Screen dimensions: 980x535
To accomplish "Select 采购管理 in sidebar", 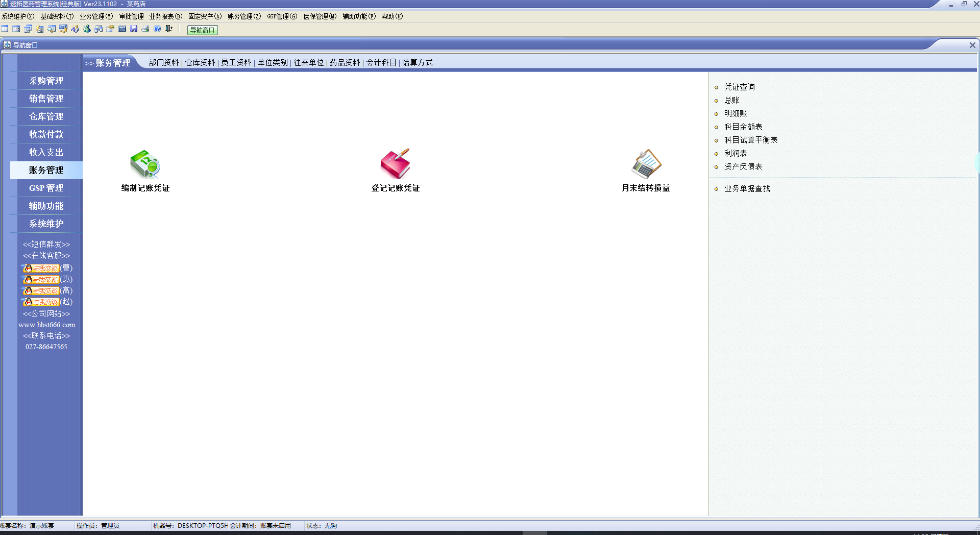I will [x=46, y=81].
